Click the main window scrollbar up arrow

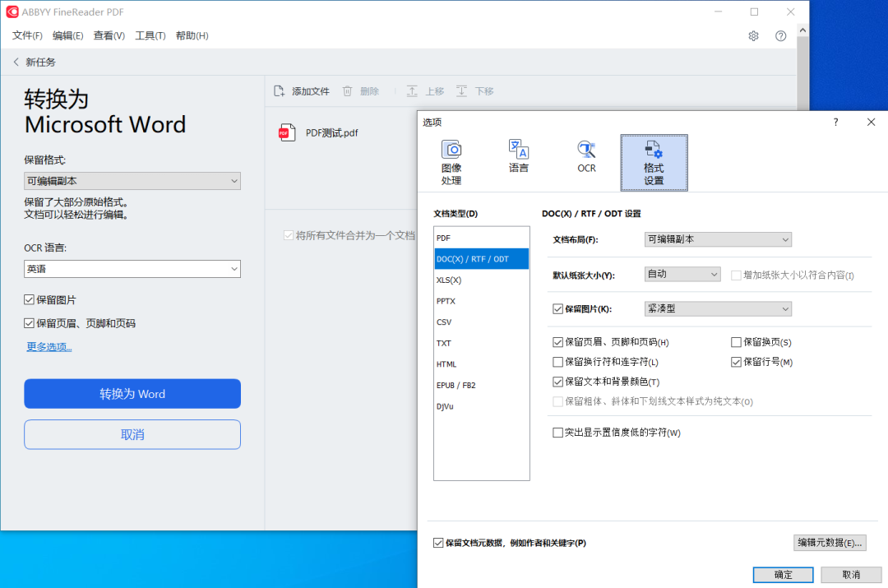(x=802, y=30)
